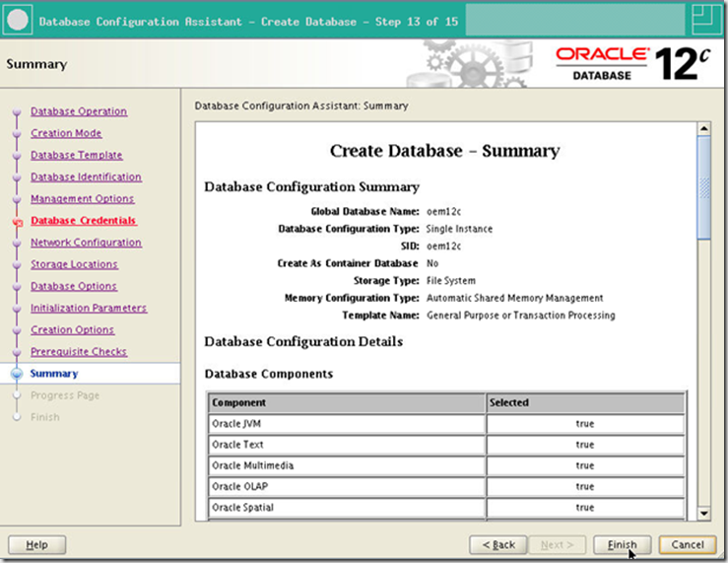728x563 pixels.
Task: Go to Network Configuration step
Action: click(86, 243)
